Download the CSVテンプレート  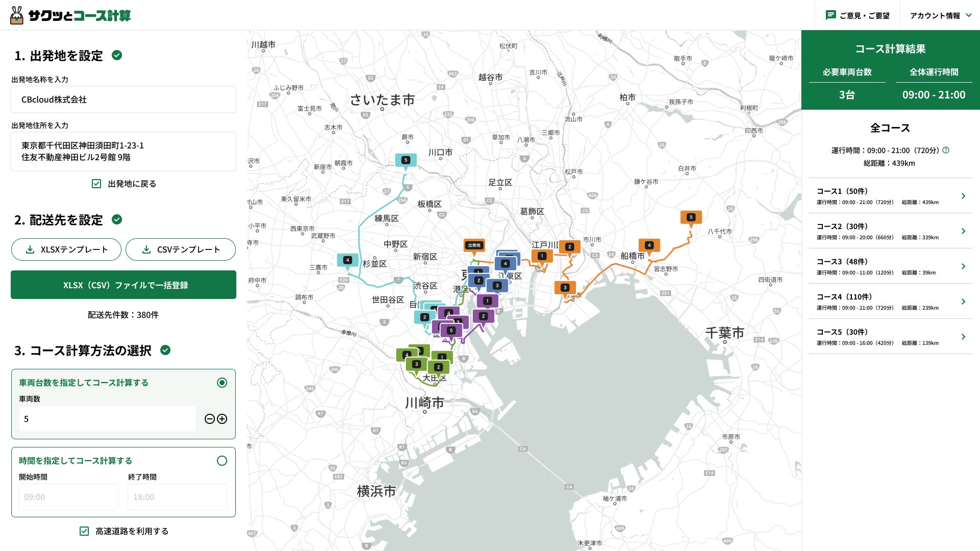[181, 249]
